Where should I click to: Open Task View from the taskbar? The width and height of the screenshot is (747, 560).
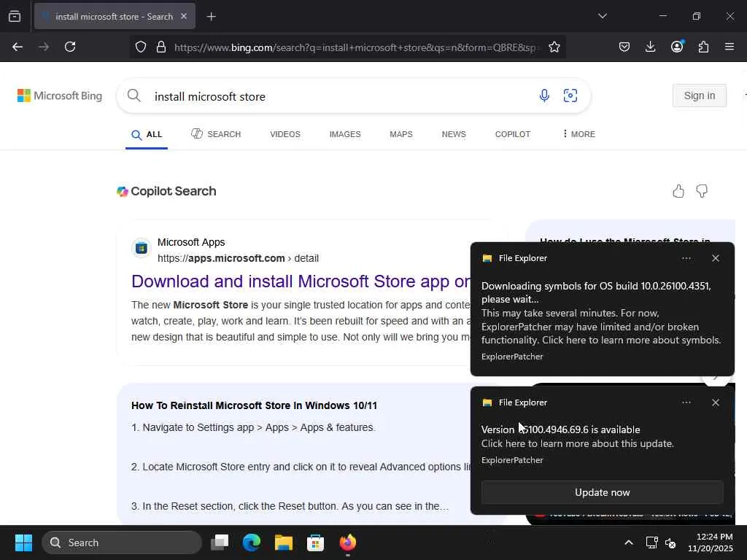point(220,542)
